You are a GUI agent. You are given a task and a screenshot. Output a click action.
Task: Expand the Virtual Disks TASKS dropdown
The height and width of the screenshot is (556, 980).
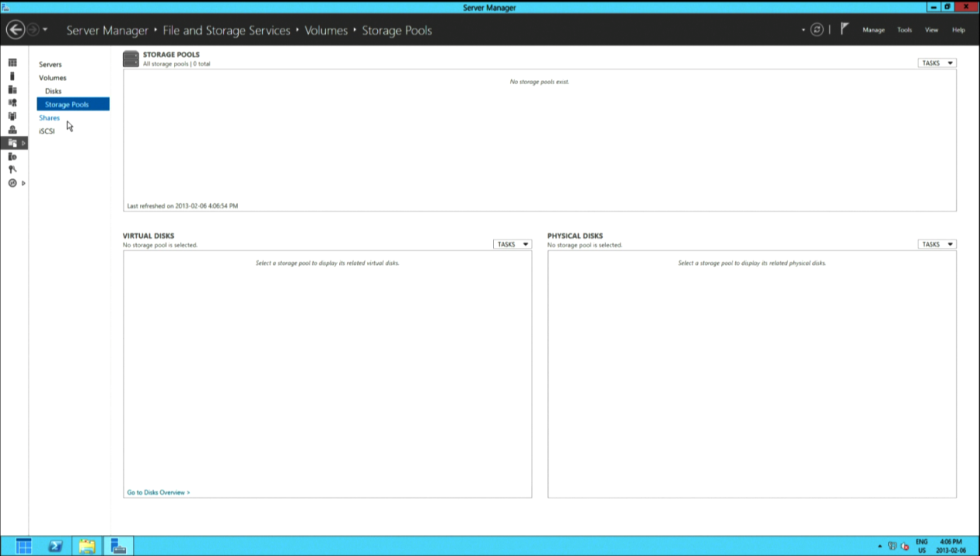point(512,244)
